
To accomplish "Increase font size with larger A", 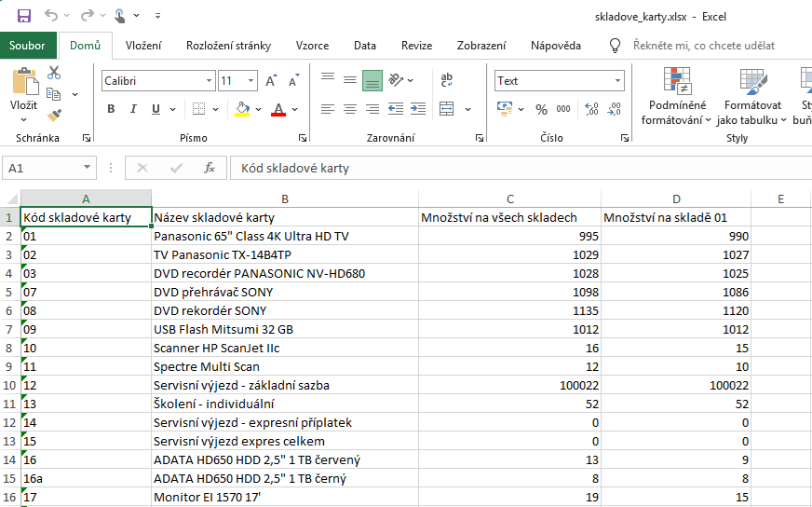I will click(x=271, y=80).
